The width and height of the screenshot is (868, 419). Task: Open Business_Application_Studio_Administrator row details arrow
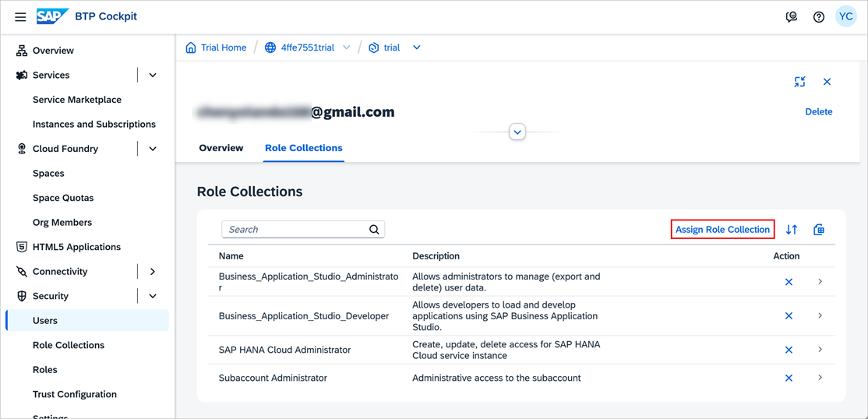[820, 282]
